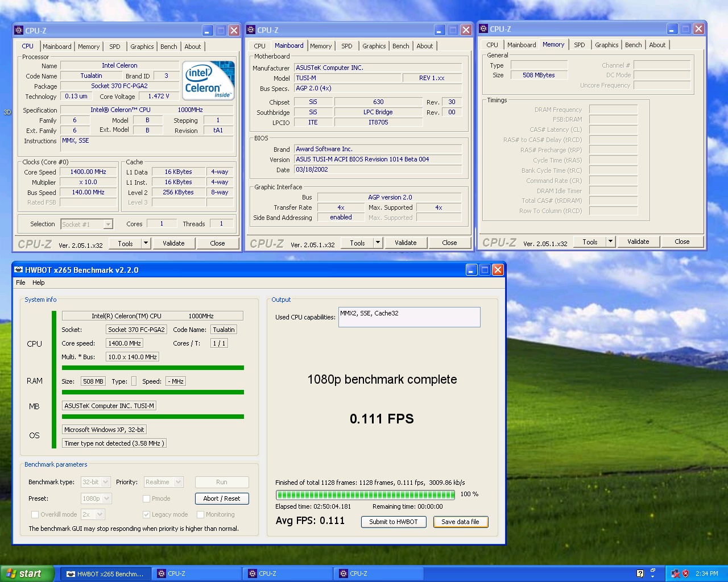This screenshot has height=582, width=728.
Task: Click the Tualatin code name value in CPU-Z
Action: 91,76
